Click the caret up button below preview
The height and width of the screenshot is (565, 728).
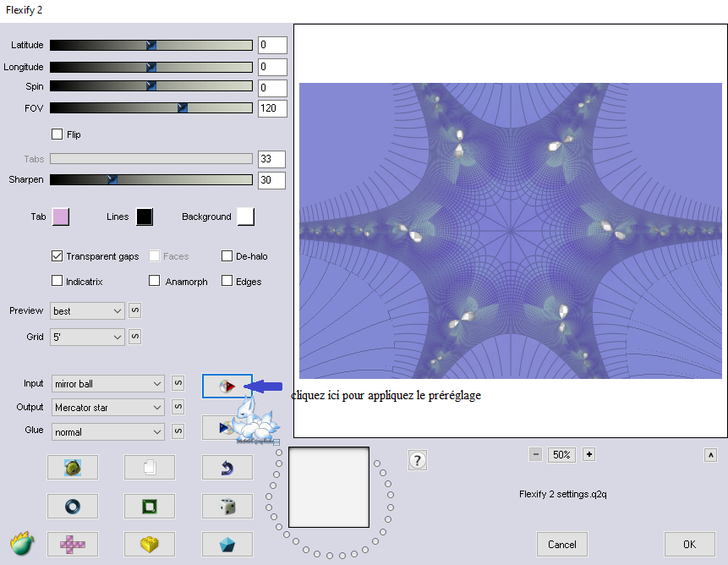[710, 455]
